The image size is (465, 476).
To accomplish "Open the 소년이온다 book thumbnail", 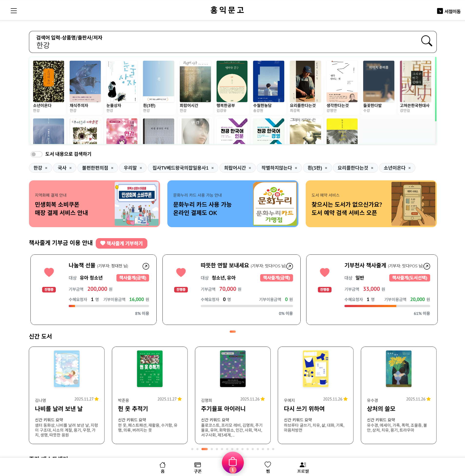I will pyautogui.click(x=48, y=81).
